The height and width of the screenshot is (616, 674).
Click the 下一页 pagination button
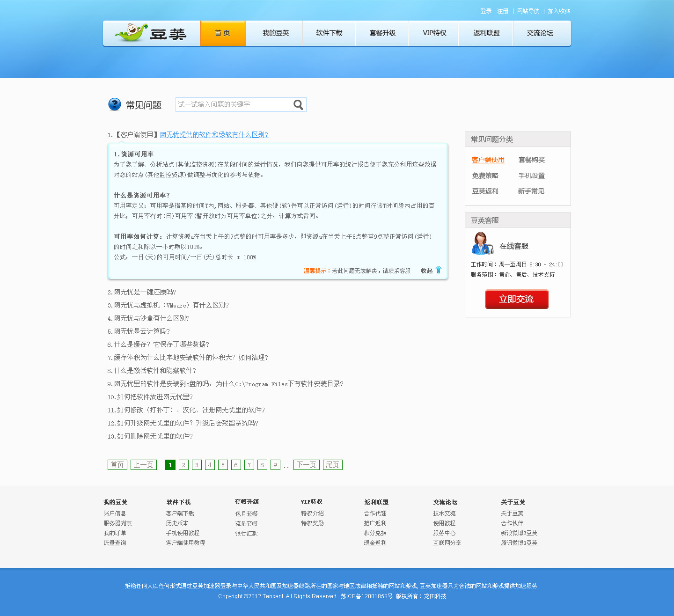(307, 465)
